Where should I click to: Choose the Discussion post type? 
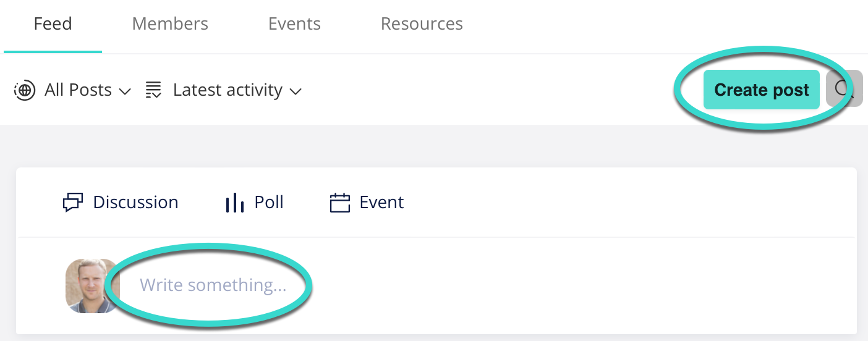pos(121,203)
